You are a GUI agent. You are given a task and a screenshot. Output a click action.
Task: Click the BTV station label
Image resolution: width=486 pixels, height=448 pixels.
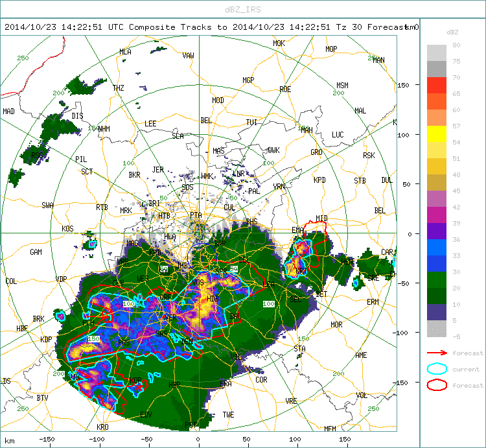click(43, 398)
